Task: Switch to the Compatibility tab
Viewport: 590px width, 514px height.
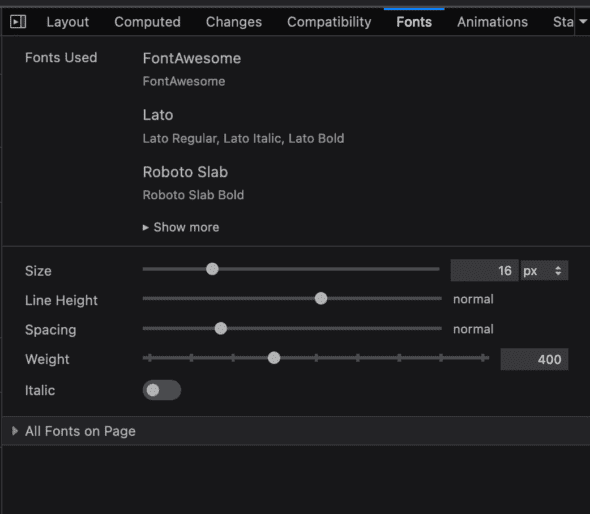Action: click(x=329, y=22)
